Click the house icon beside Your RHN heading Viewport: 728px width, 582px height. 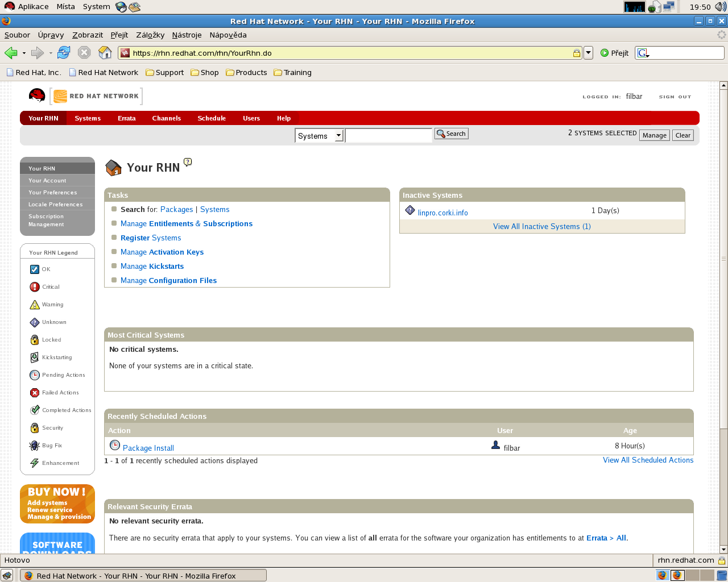point(114,168)
